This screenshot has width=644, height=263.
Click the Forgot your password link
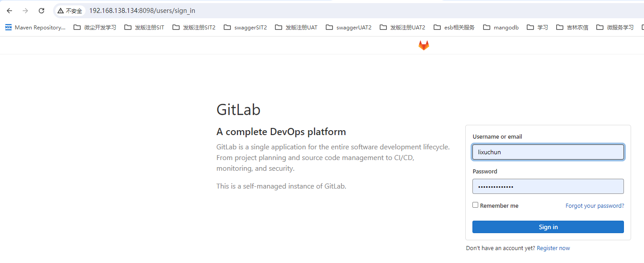click(595, 206)
